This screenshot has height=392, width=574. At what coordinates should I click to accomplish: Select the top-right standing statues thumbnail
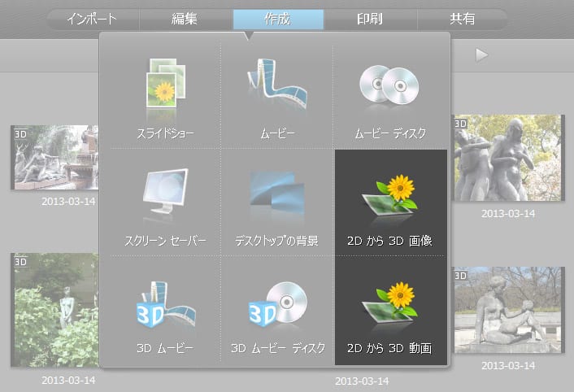click(x=507, y=157)
